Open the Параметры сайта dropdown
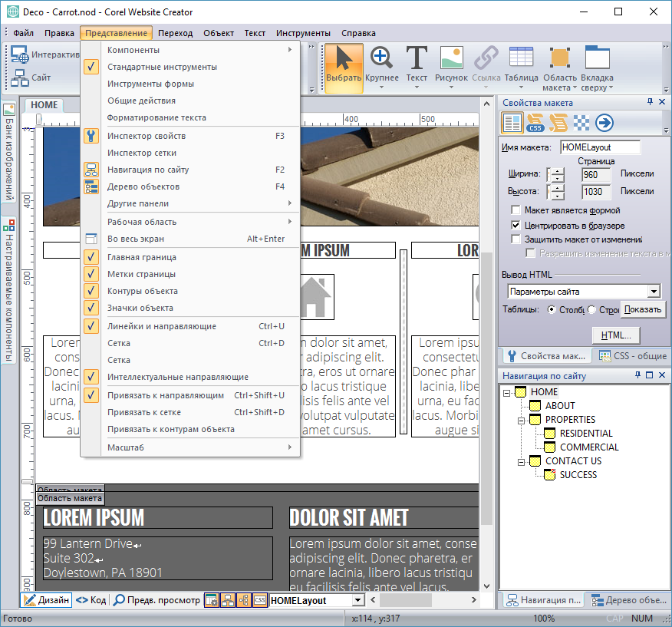672x627 pixels. 653,292
